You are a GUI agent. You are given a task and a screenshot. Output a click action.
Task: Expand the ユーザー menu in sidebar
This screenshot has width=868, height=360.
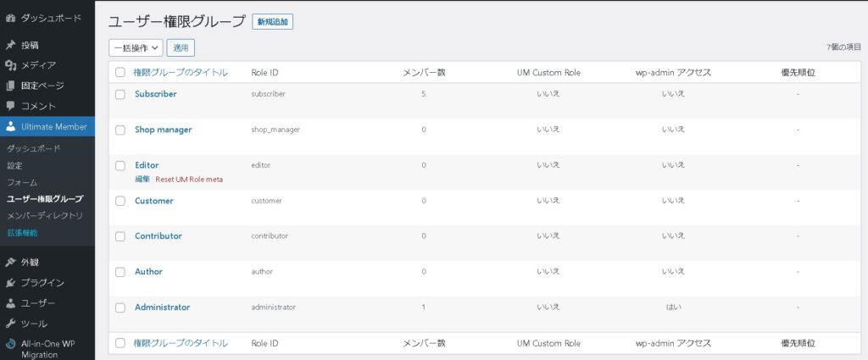pos(38,303)
